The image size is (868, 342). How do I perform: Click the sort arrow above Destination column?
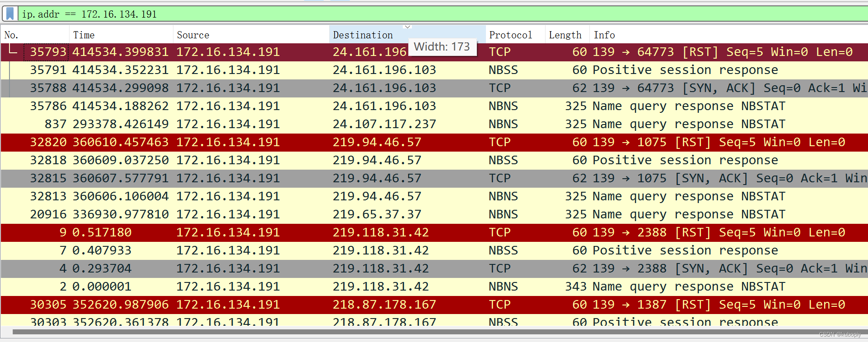(407, 27)
